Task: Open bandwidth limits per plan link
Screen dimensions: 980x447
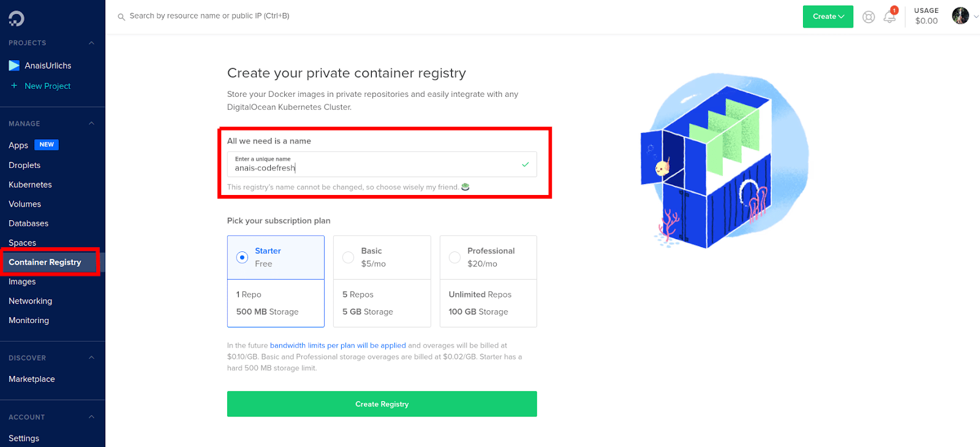Action: pyautogui.click(x=337, y=345)
